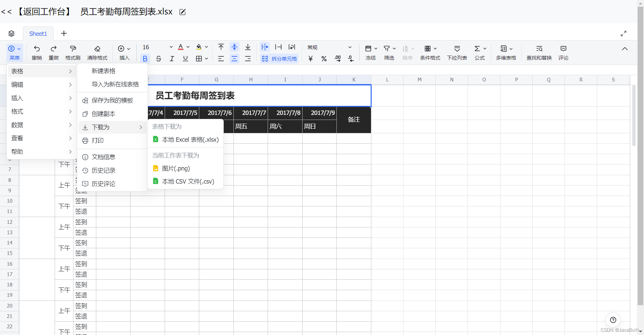Viewport: 644px width, 335px height.
Task: Open the 格式 submenu
Action: tap(41, 112)
